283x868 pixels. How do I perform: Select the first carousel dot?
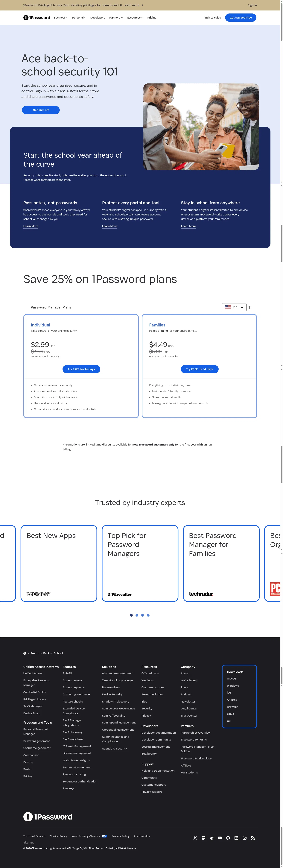click(131, 615)
